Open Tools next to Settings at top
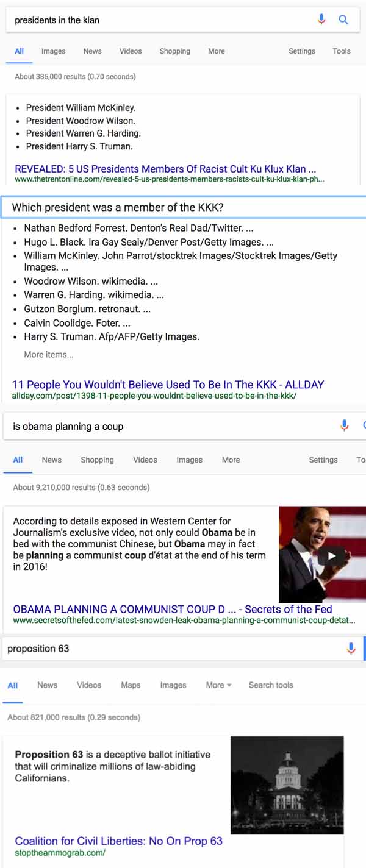The image size is (366, 868). point(342,51)
